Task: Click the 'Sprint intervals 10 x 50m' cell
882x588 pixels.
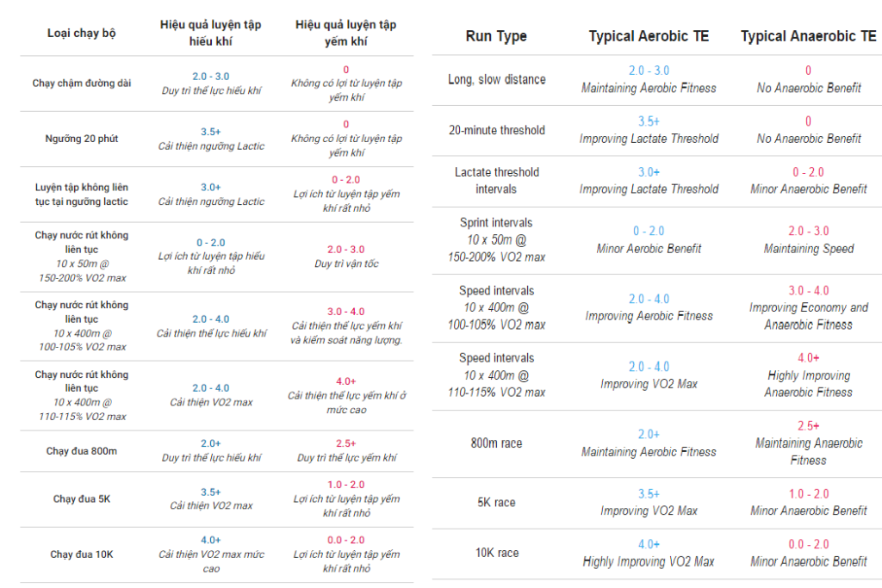Action: pos(496,239)
